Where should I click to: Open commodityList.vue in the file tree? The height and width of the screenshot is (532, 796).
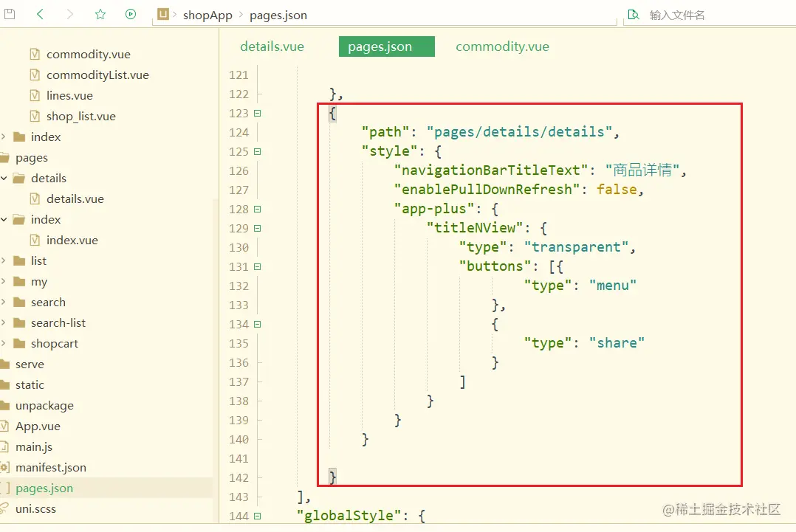coord(97,75)
